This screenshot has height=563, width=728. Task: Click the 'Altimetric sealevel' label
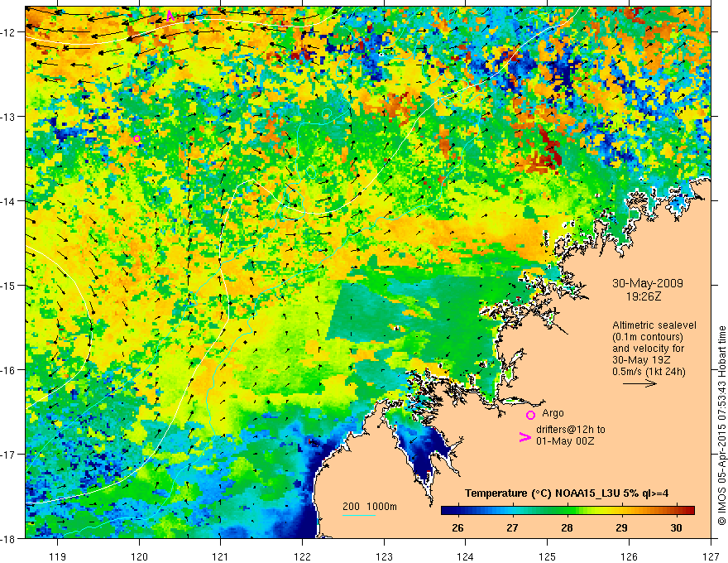(654, 325)
